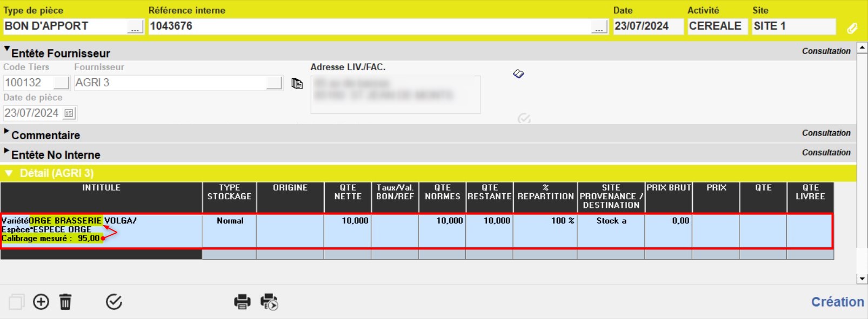Viewport: 868px width, 319px height.
Task: Click the paperclip attachment icon
Action: tap(852, 28)
